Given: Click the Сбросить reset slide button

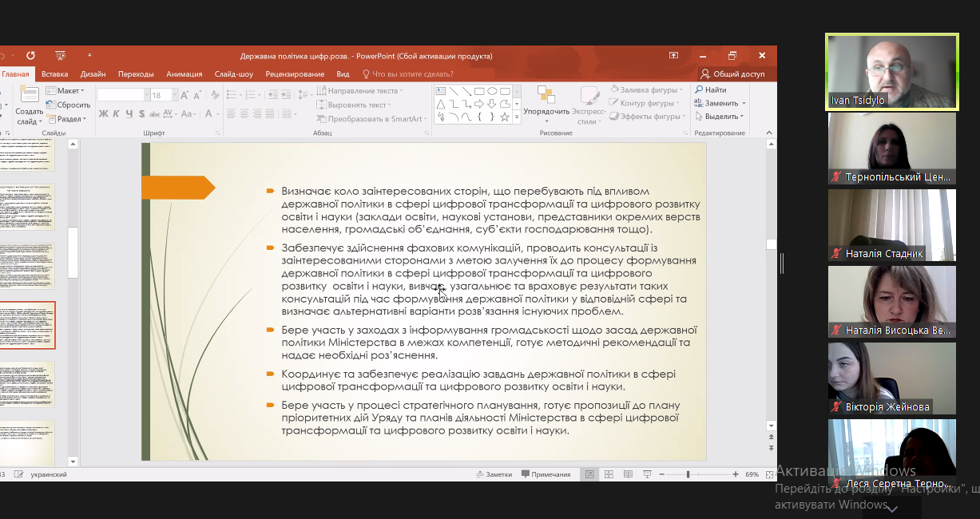Looking at the screenshot, I should [x=69, y=105].
